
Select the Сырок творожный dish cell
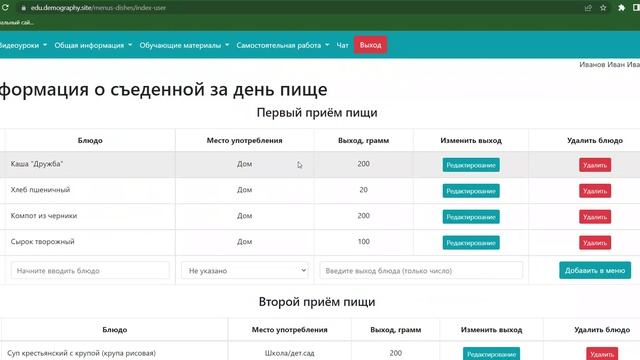click(x=90, y=242)
